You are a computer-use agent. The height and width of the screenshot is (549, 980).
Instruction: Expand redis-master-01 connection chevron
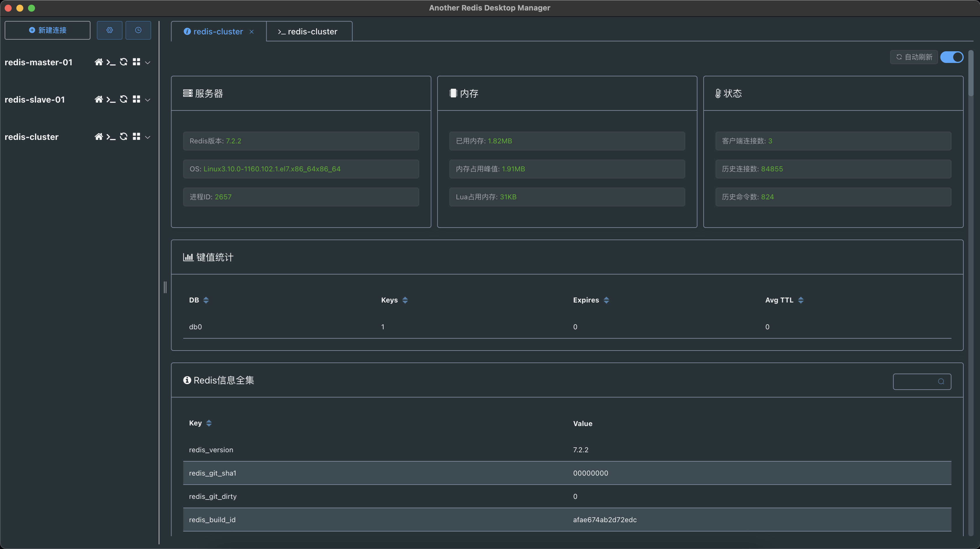[148, 62]
